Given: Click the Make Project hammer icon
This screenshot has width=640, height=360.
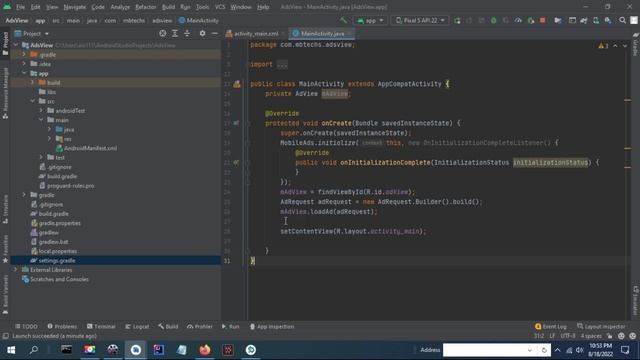Looking at the screenshot, I should click(x=343, y=20).
